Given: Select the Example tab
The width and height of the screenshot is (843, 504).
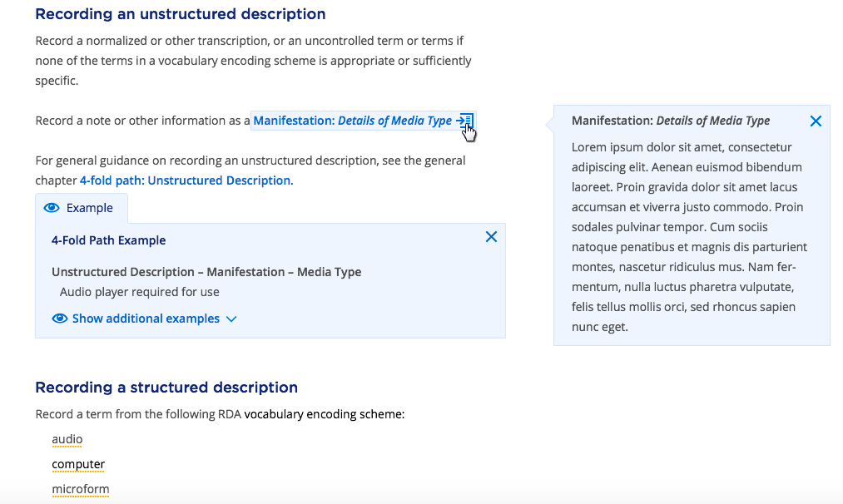Looking at the screenshot, I should 82,208.
